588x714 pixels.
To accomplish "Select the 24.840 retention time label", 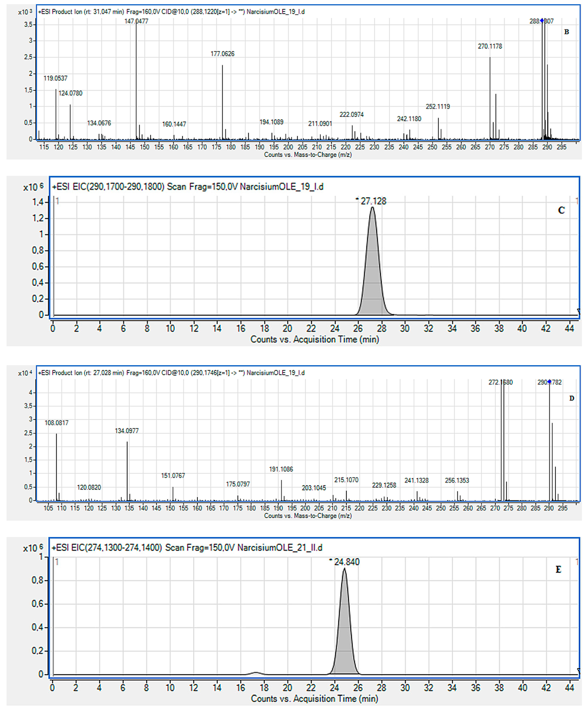I will tap(346, 562).
